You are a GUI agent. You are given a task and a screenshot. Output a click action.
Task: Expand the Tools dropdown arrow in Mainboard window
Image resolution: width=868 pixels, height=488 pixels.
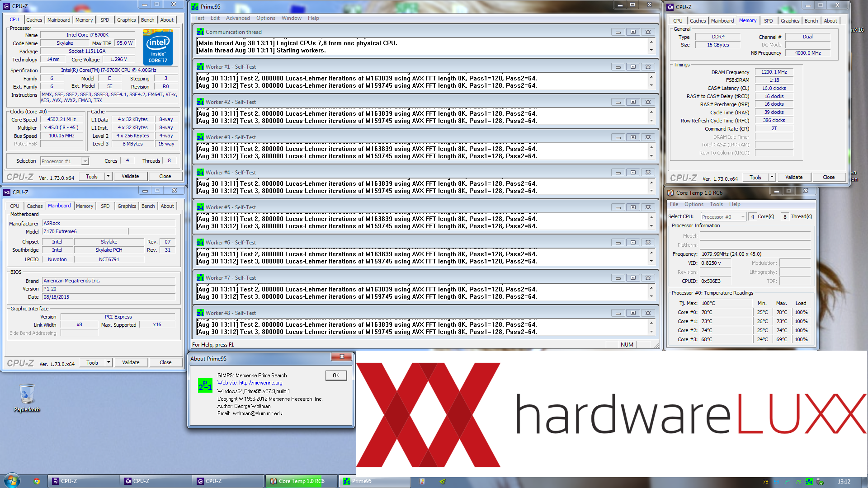(x=108, y=362)
